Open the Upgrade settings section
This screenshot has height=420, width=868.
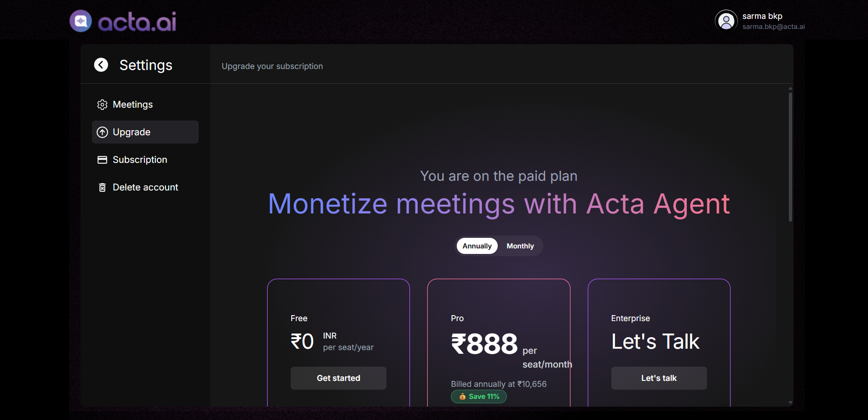tap(131, 132)
